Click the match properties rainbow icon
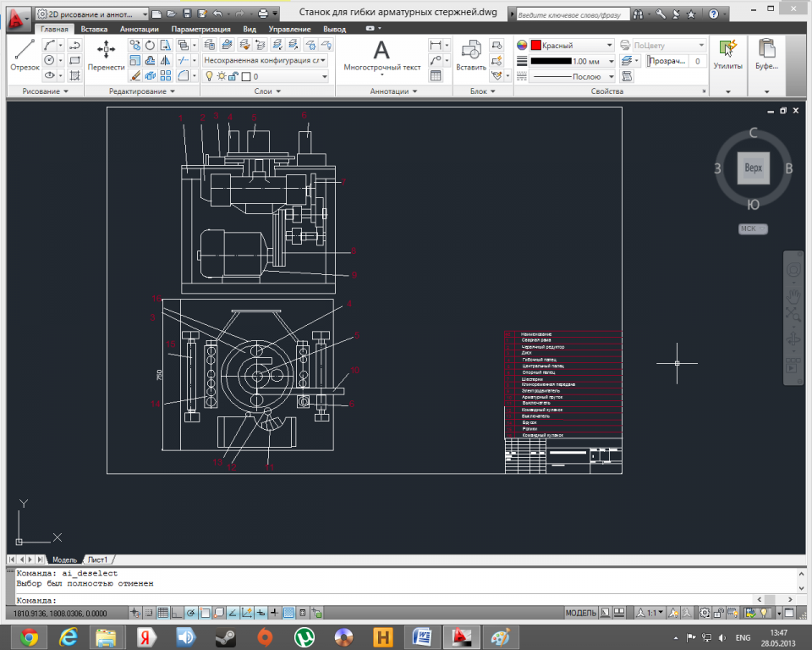Image resolution: width=812 pixels, height=650 pixels. tap(522, 45)
